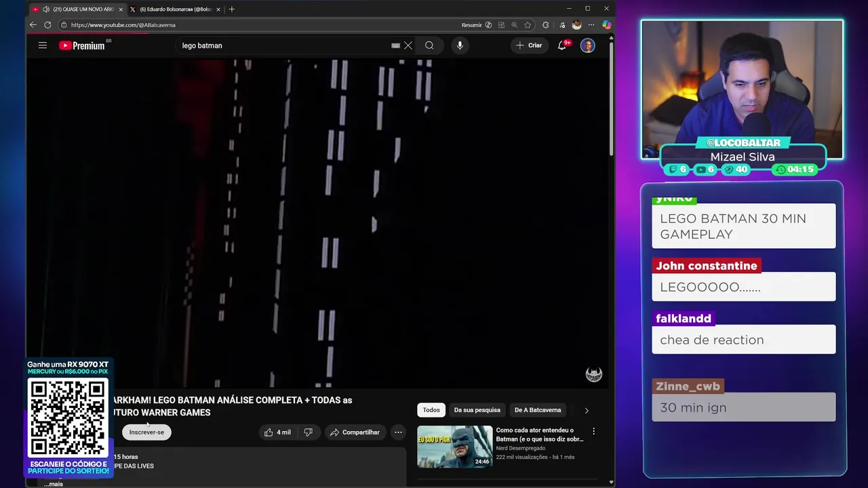Expand the description with '...mais'
The image size is (868, 488).
point(54,484)
